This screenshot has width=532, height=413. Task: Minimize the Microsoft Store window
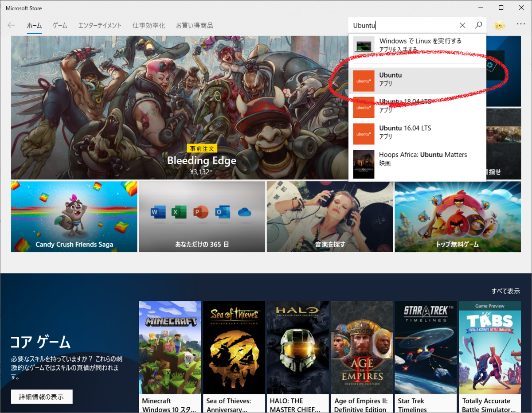(481, 8)
